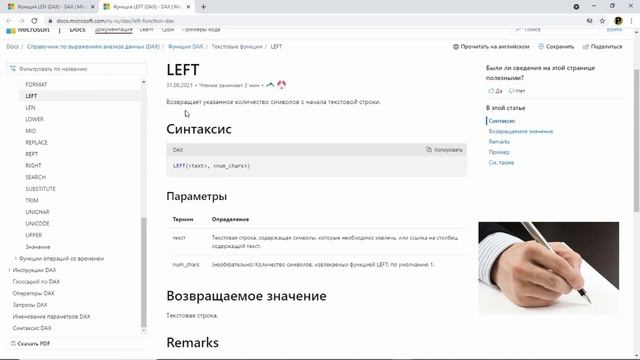Screen dimensions: 640x360
Task: Click the Docs breadcrumb link
Action: pyautogui.click(x=12, y=47)
